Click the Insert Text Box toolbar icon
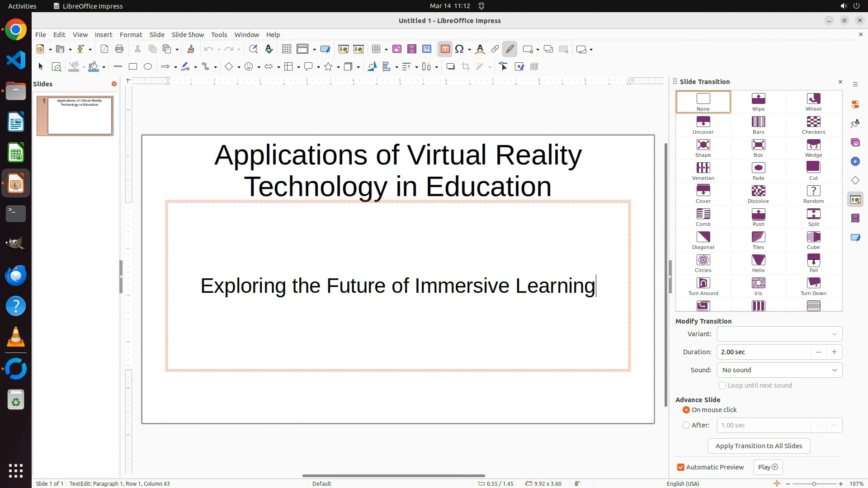 click(x=445, y=49)
